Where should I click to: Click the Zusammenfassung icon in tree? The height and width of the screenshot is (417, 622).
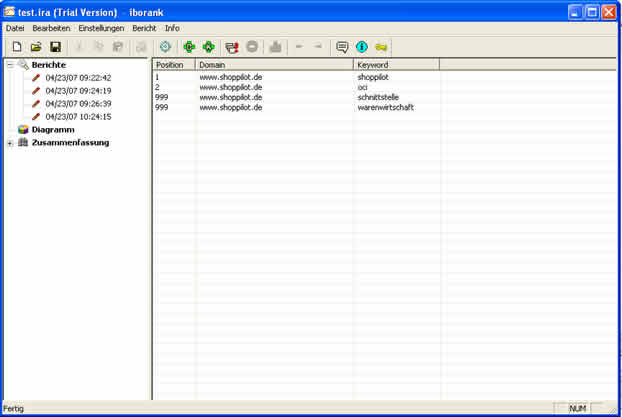23,142
